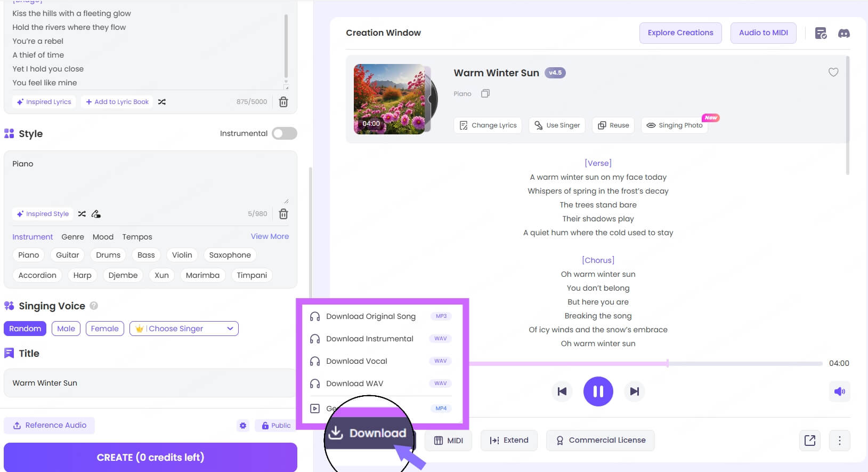Add the Guitar instrument tag
868x472 pixels.
click(x=68, y=255)
